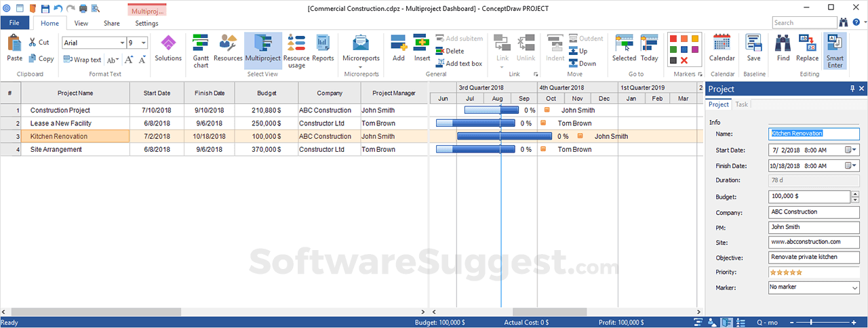This screenshot has height=328, width=868.
Task: Cut the selected item
Action: click(x=39, y=42)
